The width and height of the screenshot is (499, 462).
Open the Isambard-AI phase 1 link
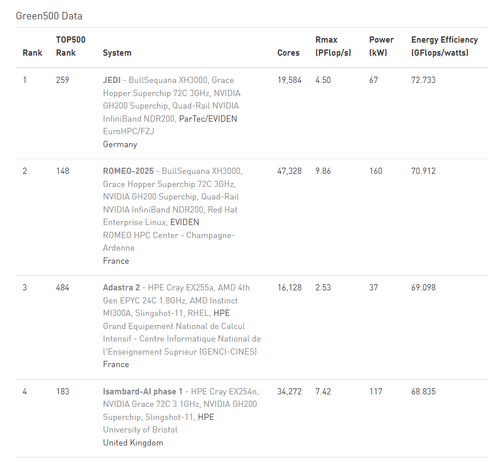click(x=139, y=391)
